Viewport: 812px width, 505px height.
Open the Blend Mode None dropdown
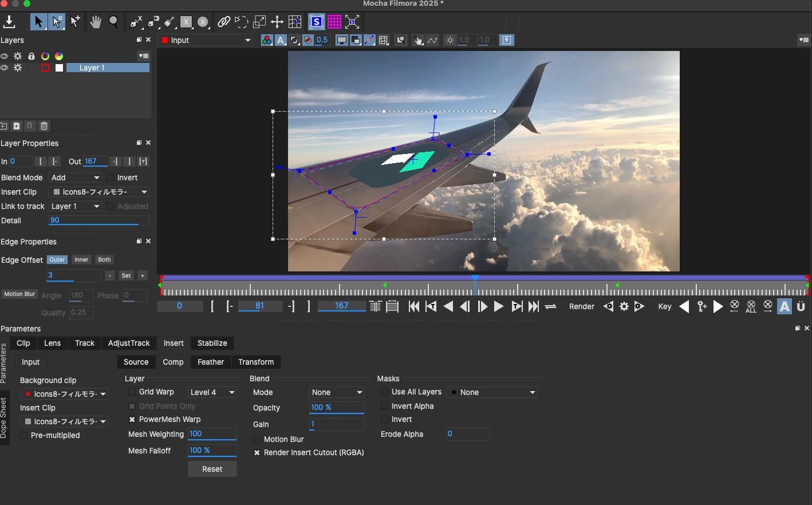pos(336,392)
